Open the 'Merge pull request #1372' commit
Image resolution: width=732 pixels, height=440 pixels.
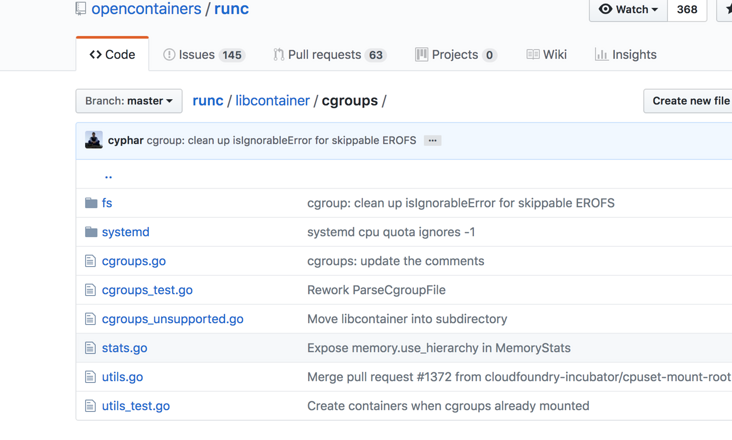519,377
